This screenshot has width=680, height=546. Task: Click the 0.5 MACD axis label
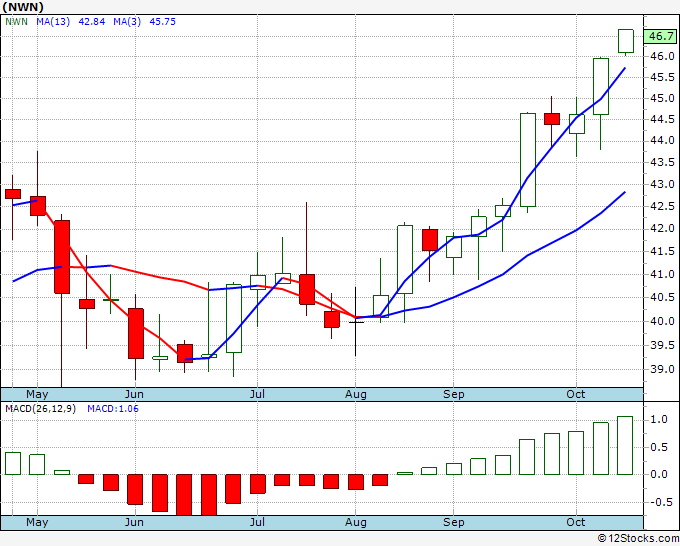(659, 448)
